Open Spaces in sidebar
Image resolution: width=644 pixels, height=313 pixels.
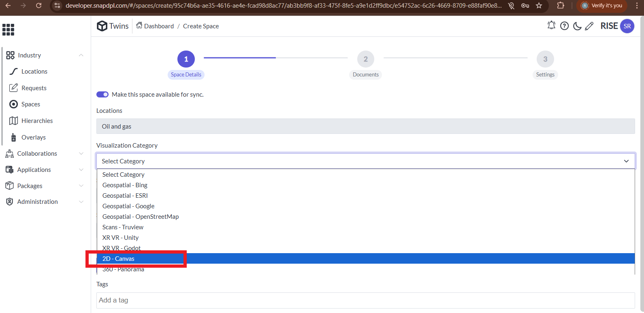coord(31,104)
